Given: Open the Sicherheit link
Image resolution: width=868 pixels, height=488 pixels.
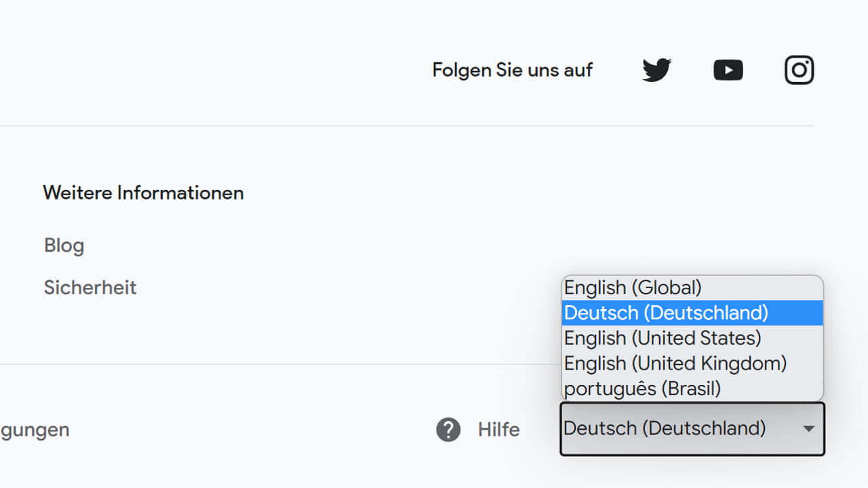Looking at the screenshot, I should 90,287.
